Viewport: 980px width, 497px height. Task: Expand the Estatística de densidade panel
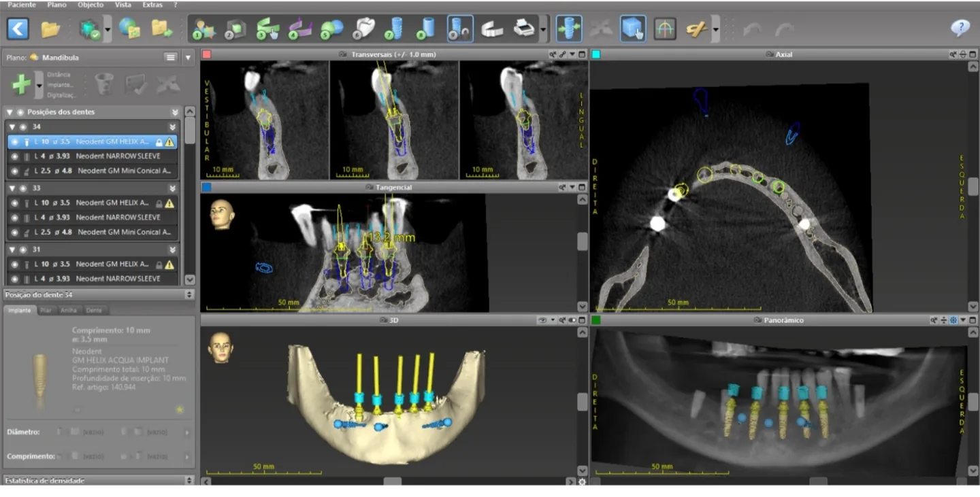tap(189, 480)
